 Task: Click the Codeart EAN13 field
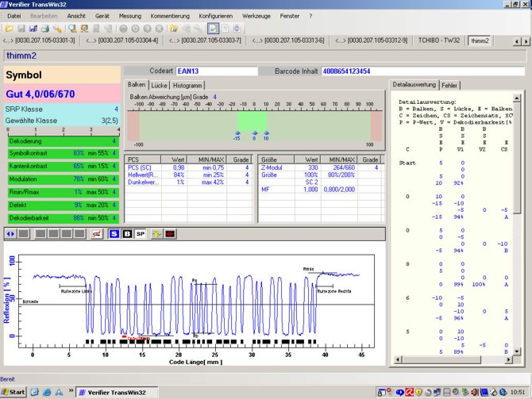(217, 71)
